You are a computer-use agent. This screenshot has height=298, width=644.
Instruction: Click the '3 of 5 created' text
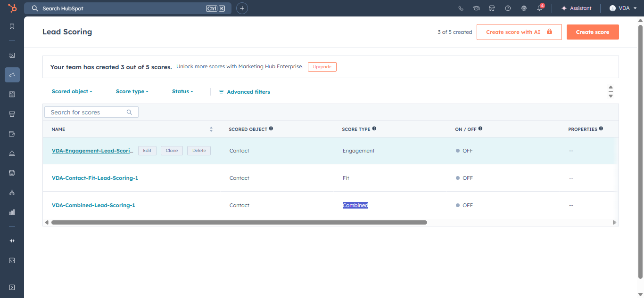[454, 32]
